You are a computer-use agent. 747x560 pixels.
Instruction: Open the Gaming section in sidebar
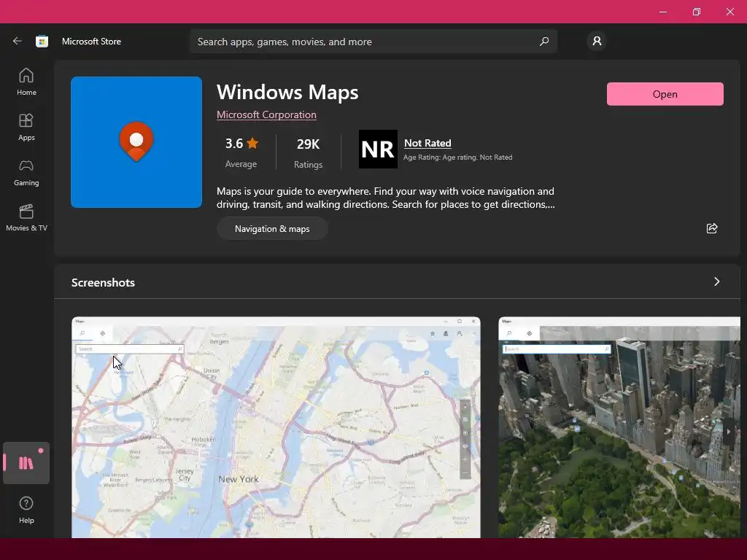[x=26, y=172]
